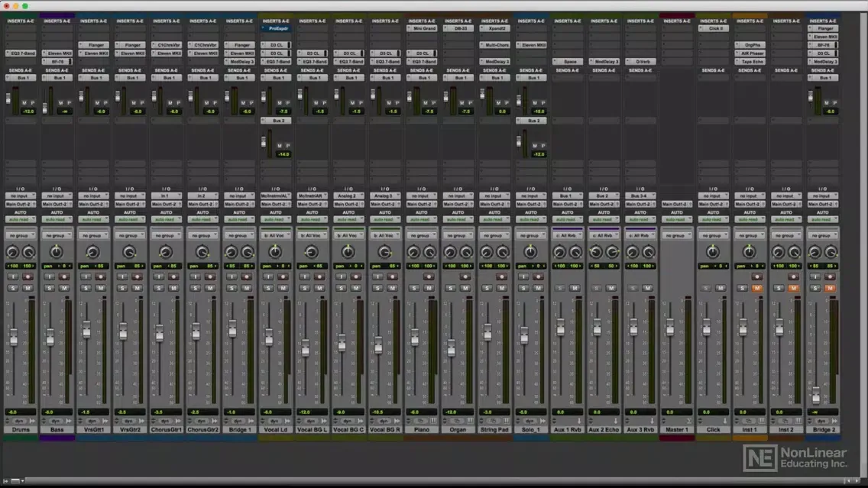Unmute the Inst 1 track
Screen dimensions: 868x488
[x=757, y=288]
